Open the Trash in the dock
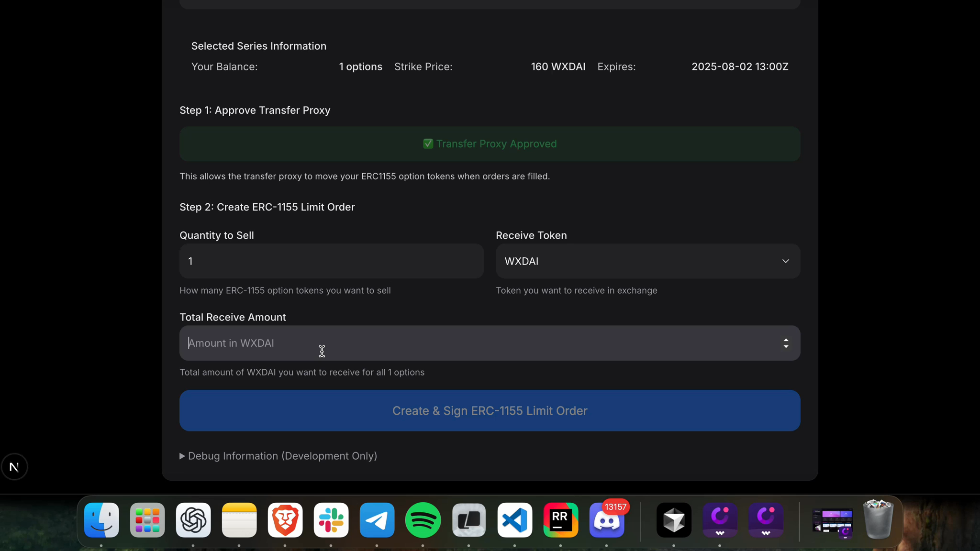 pos(878,520)
